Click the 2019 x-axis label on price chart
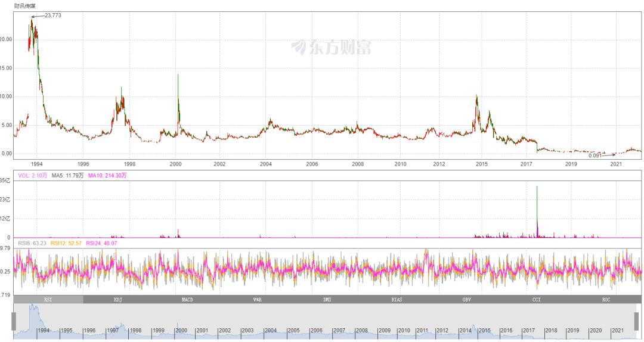644x342 pixels. tap(571, 164)
